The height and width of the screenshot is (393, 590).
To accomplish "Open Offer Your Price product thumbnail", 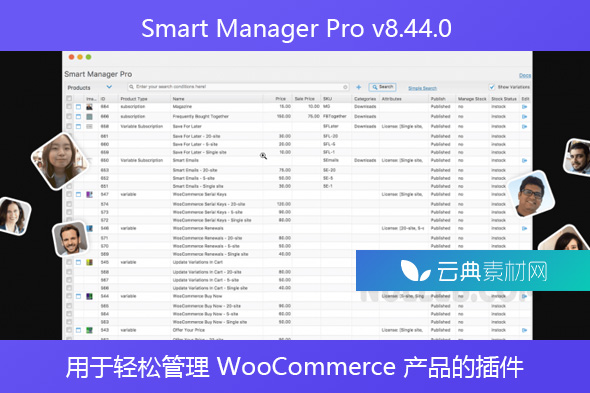I will [89, 330].
